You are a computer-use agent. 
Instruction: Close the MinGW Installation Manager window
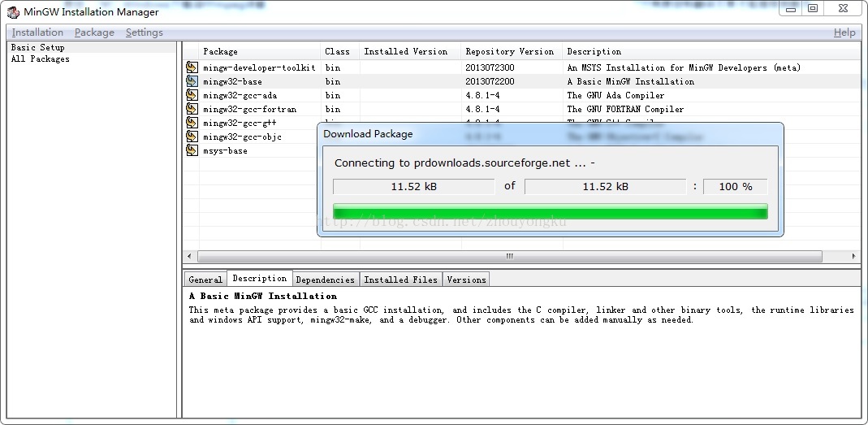(x=843, y=8)
